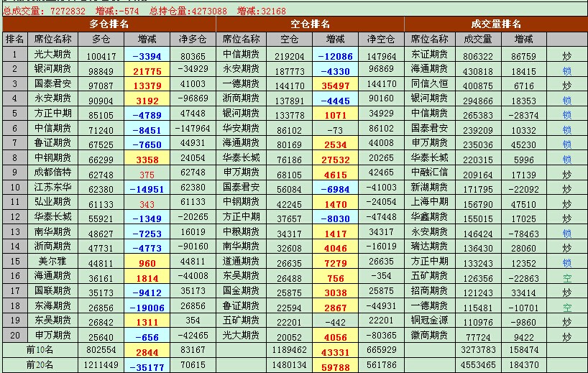Select 华鑫期货 seat name

(x=429, y=216)
